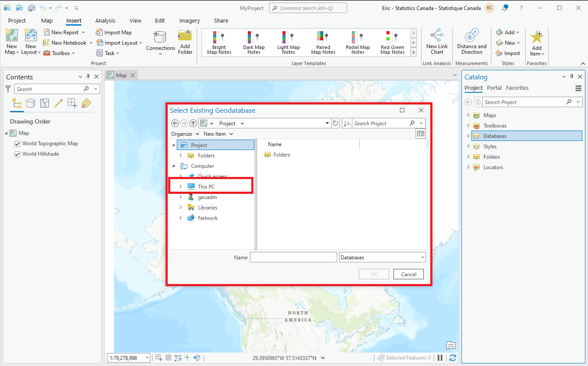Switch to the Project ribbon tab
This screenshot has height=366, width=588.
pyautogui.click(x=17, y=20)
